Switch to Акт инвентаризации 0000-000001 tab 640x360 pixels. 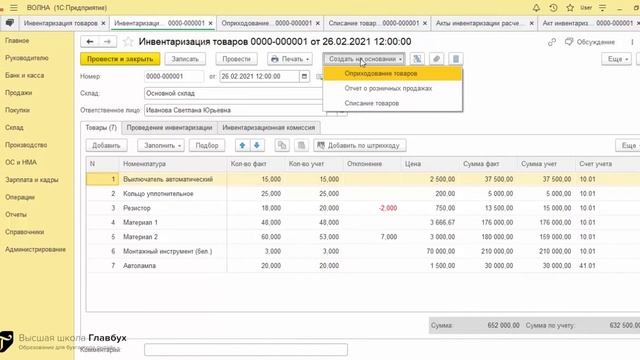[x=588, y=23]
